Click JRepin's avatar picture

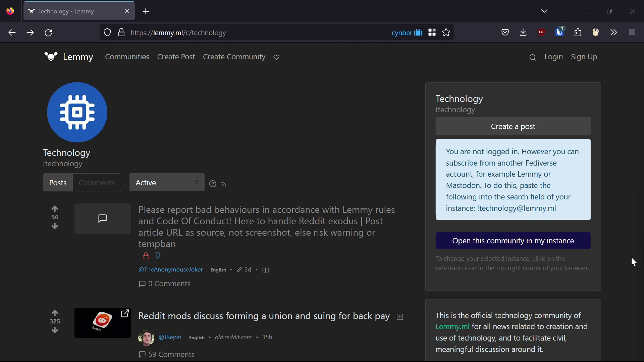tap(146, 338)
